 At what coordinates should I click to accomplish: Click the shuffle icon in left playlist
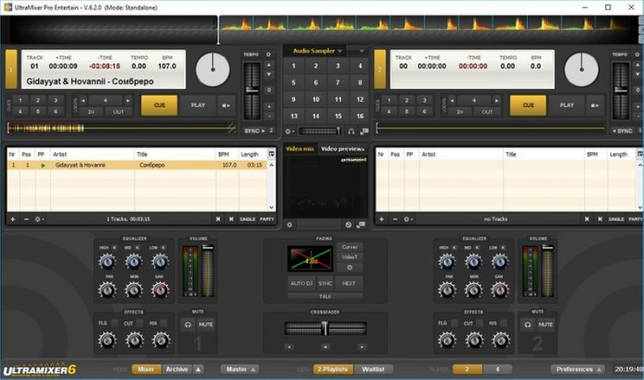pos(218,219)
